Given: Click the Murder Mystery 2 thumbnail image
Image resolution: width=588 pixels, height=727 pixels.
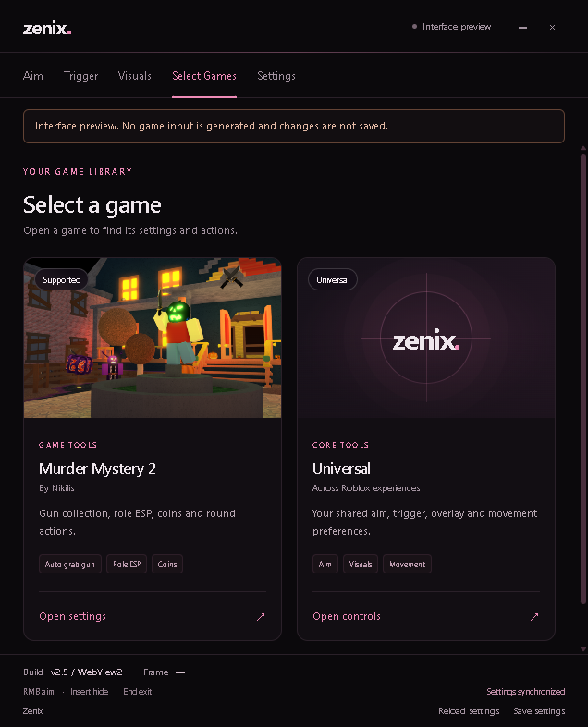Looking at the screenshot, I should (153, 338).
